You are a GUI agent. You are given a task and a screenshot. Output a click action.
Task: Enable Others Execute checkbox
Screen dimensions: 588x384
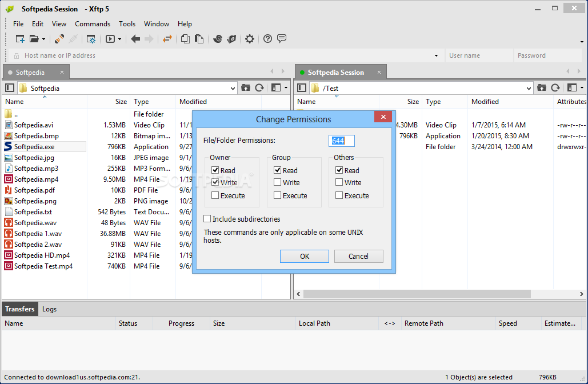tap(339, 195)
